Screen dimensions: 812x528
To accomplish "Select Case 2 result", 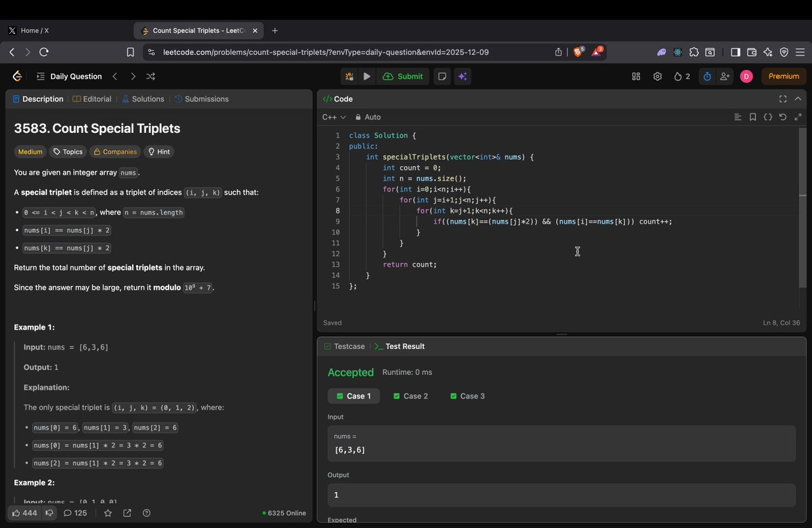I will pos(410,396).
